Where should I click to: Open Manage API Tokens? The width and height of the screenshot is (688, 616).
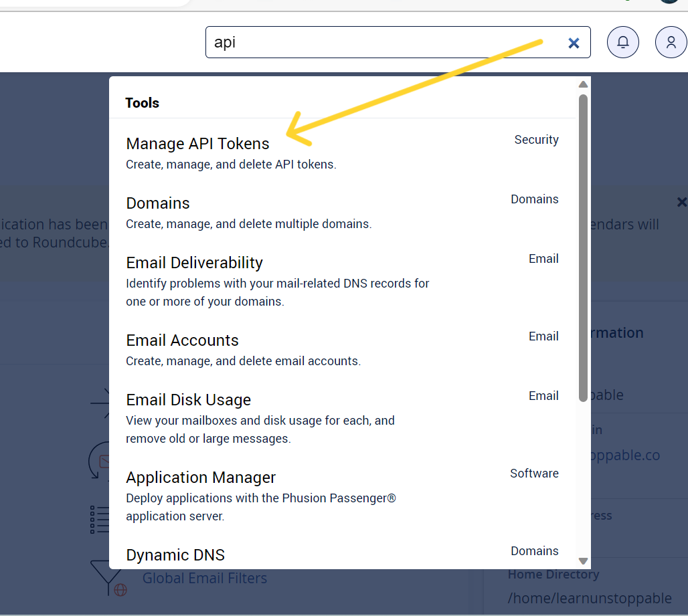click(x=197, y=144)
